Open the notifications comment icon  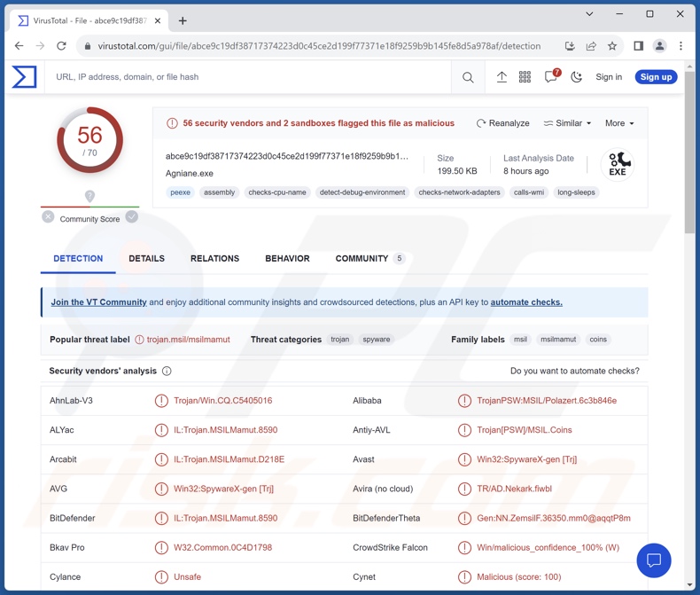[550, 77]
